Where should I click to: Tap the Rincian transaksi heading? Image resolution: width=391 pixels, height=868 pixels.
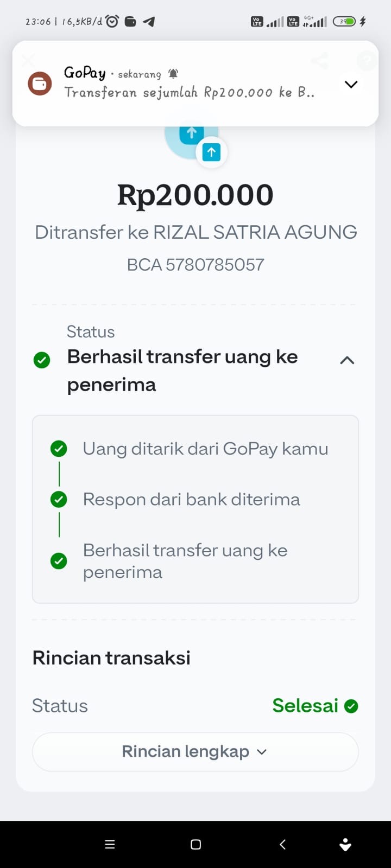pyautogui.click(x=111, y=658)
